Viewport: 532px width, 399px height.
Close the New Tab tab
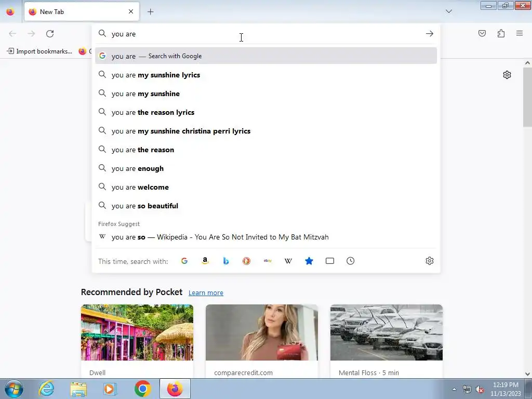(x=131, y=11)
